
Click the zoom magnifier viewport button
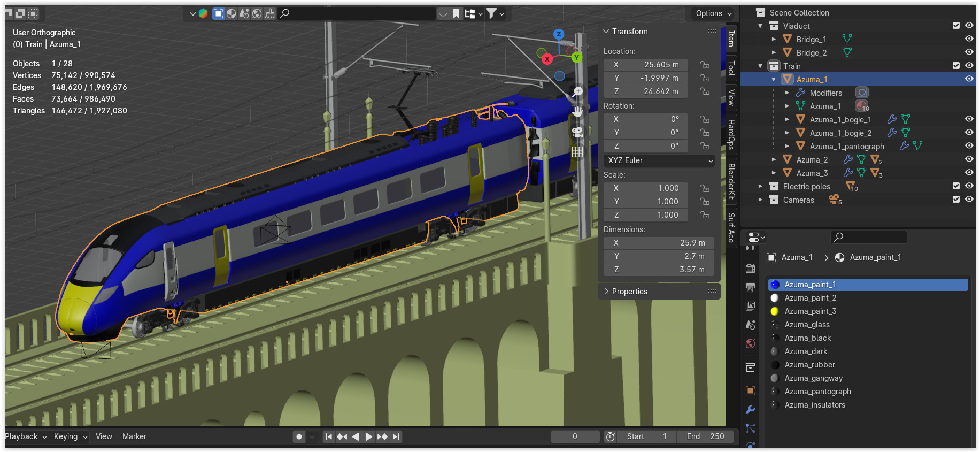click(577, 92)
